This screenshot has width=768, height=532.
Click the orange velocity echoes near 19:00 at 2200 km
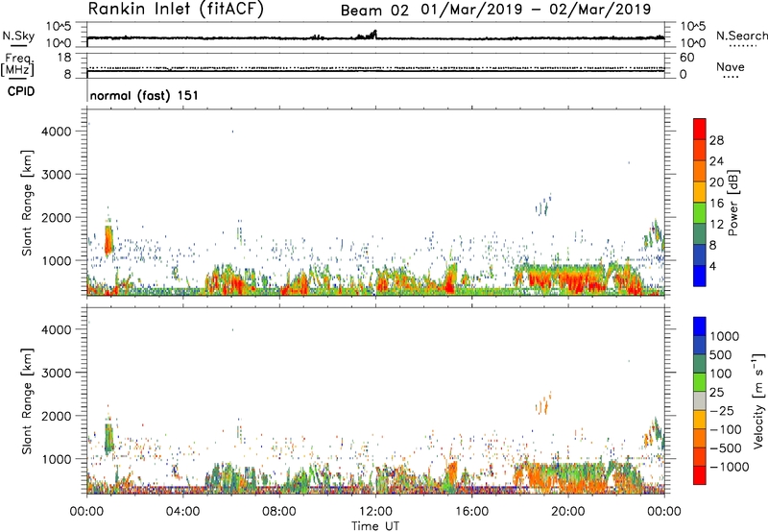pos(543,403)
